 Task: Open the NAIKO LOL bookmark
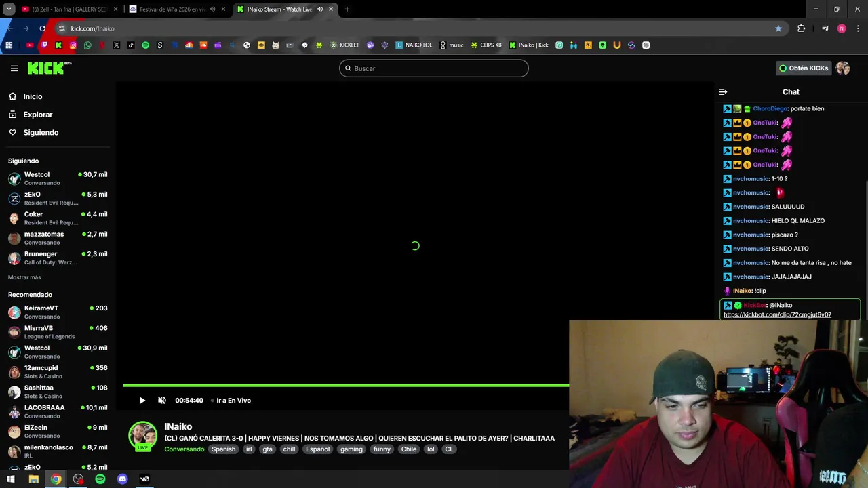pyautogui.click(x=414, y=45)
